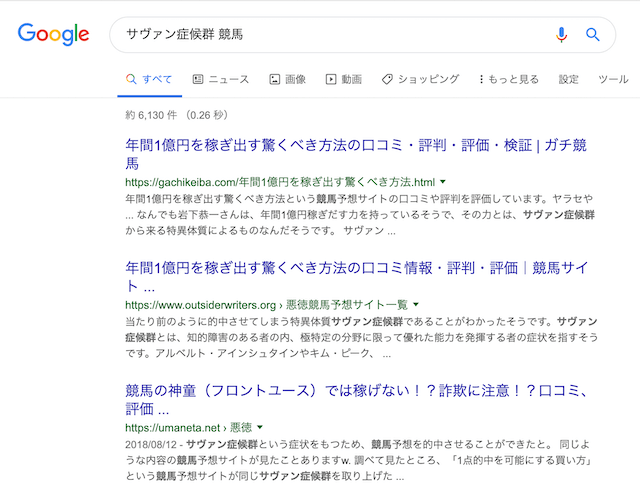Image resolution: width=640 pixels, height=491 pixels.
Task: Expand dropdown arrow next to gachikeiba.com URL
Action: (x=443, y=182)
